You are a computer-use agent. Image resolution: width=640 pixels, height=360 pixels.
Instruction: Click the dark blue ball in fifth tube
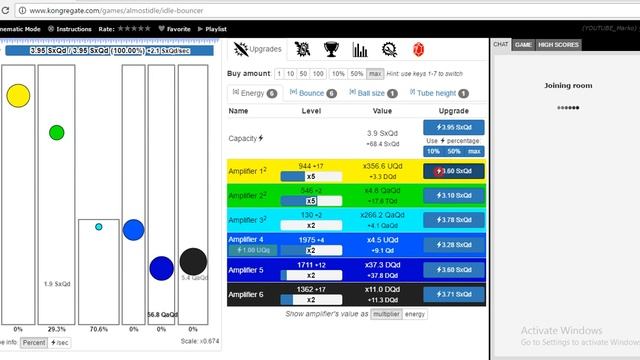pos(162,269)
